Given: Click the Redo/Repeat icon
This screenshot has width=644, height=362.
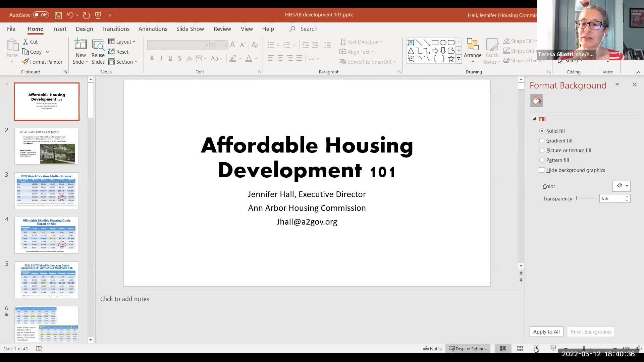Looking at the screenshot, I should [86, 15].
